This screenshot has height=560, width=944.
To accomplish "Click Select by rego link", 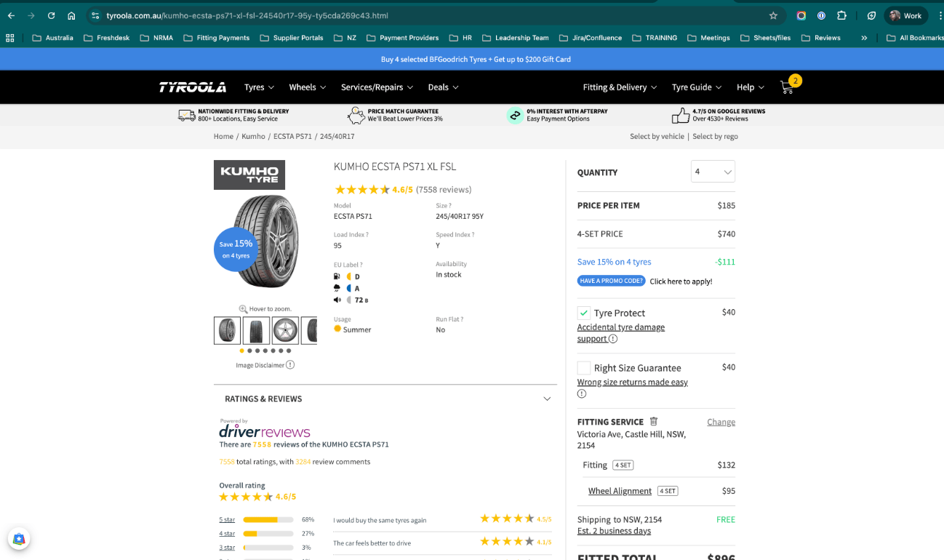I will 715,136.
